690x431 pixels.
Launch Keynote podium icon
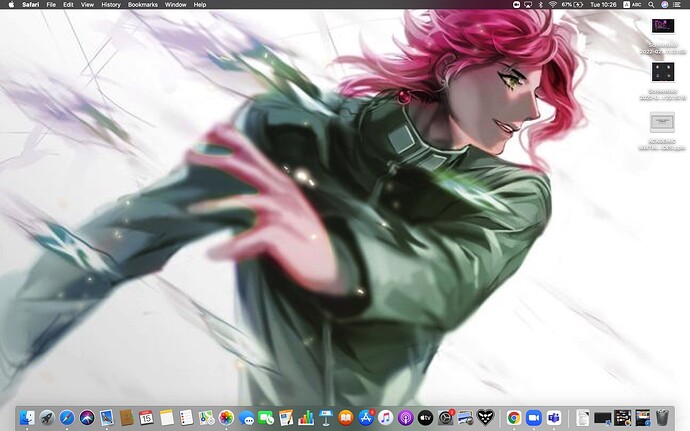[x=326, y=417]
